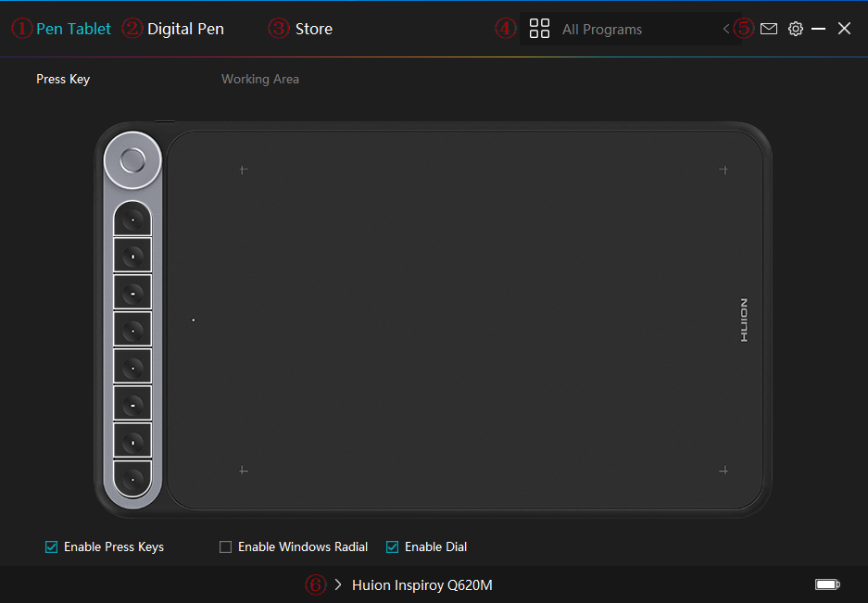Expand the device selector arrow by Huion Inspiroy
The image size is (868, 603).
(x=338, y=584)
